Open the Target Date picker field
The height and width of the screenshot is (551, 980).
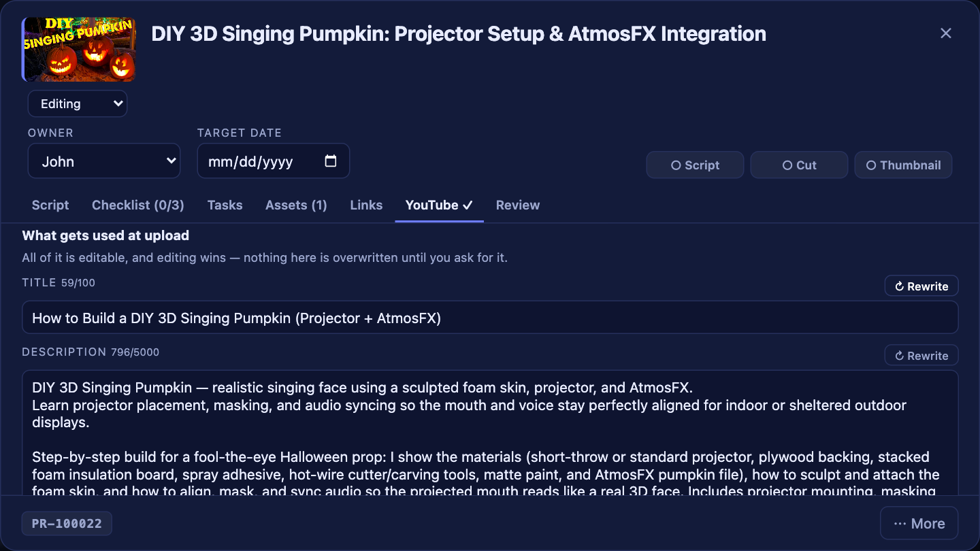click(x=274, y=161)
